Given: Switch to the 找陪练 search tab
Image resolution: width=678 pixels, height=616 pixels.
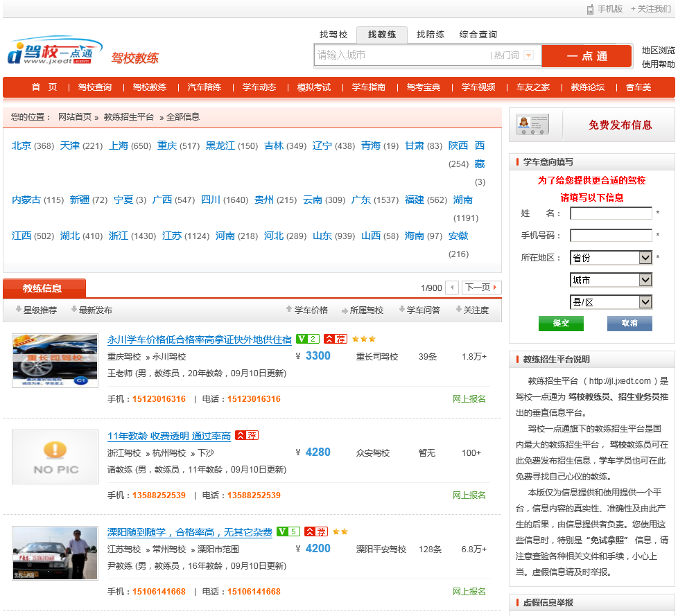Looking at the screenshot, I should [x=430, y=35].
